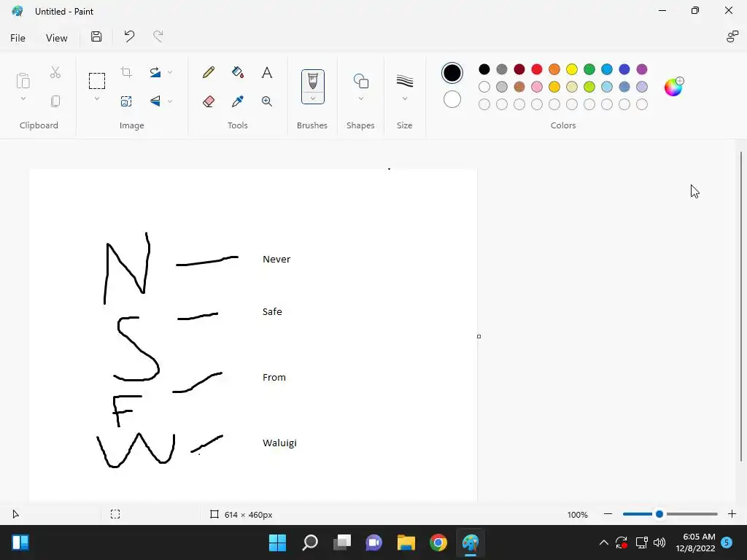747x560 pixels.
Task: Select the Eraser tool
Action: (208, 101)
